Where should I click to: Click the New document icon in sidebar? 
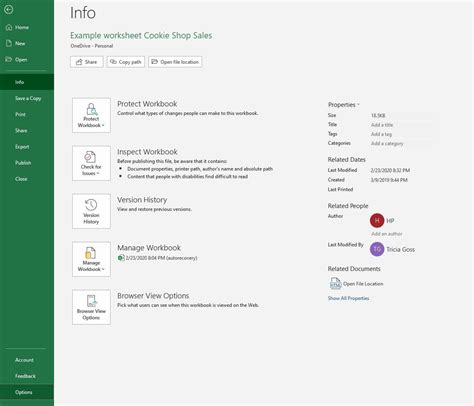click(x=9, y=43)
